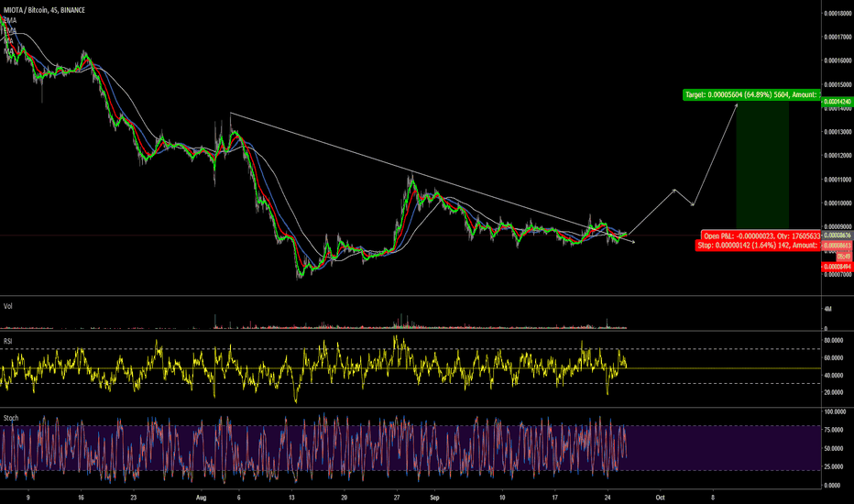Click the MIOTA / Bitcoin chart title
The width and height of the screenshot is (854, 504).
(44, 10)
